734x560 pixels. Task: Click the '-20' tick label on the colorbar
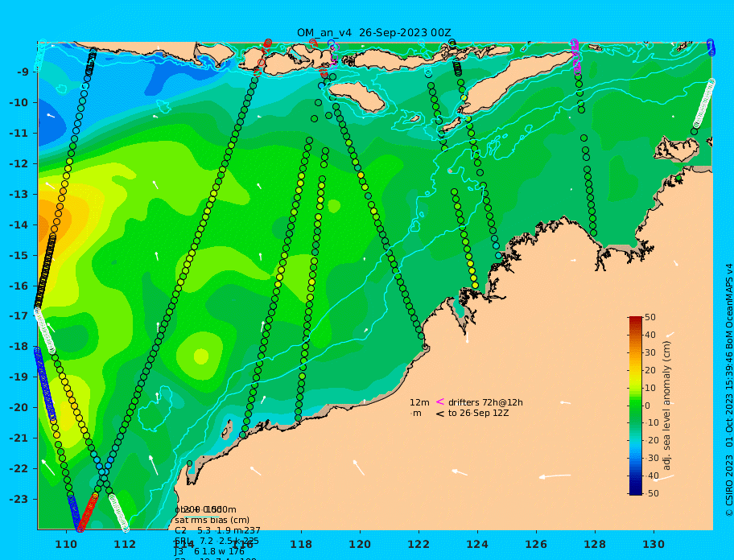click(652, 441)
